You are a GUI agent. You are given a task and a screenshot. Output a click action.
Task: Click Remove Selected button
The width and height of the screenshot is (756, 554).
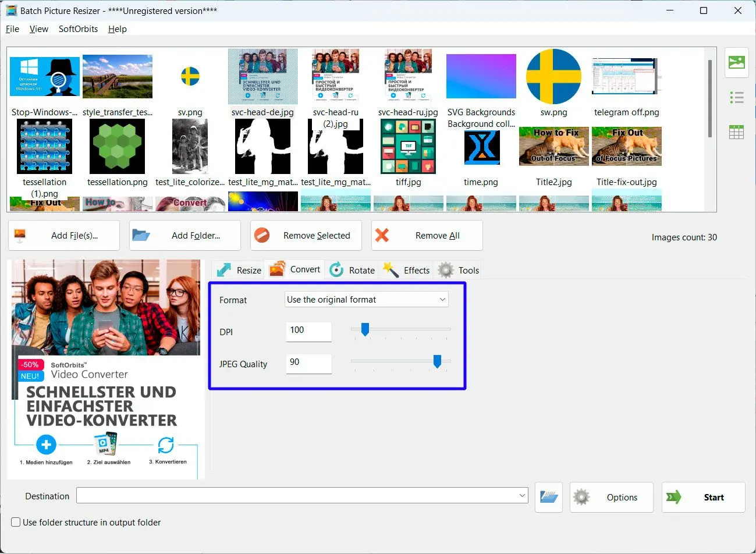pos(306,236)
